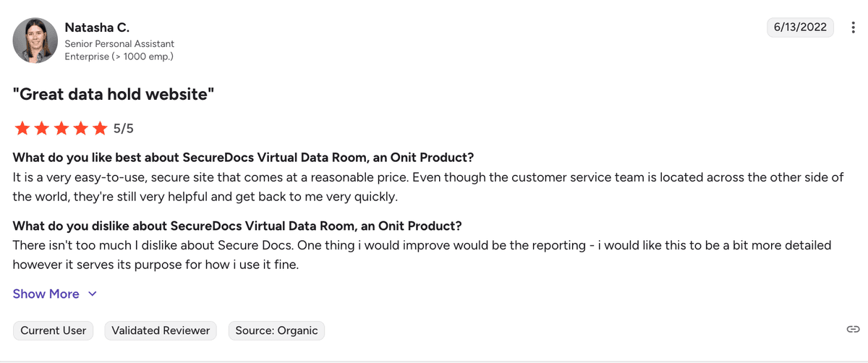
Task: Select the Current User tag
Action: click(54, 330)
